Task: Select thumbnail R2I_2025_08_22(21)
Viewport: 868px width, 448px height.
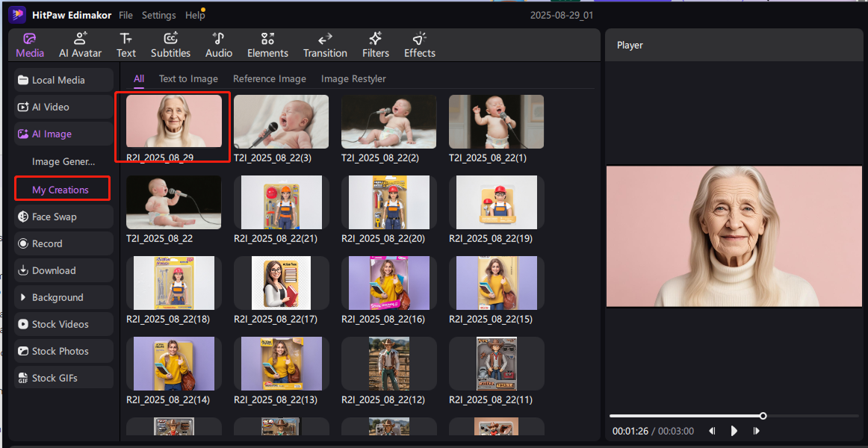Action: (281, 202)
